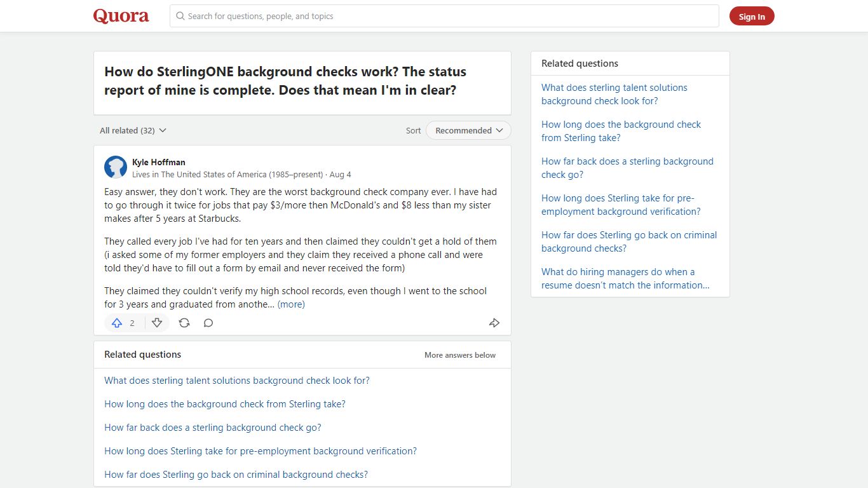Open sidebar link 'How far back does a sterling'
868x488 pixels.
click(x=627, y=168)
